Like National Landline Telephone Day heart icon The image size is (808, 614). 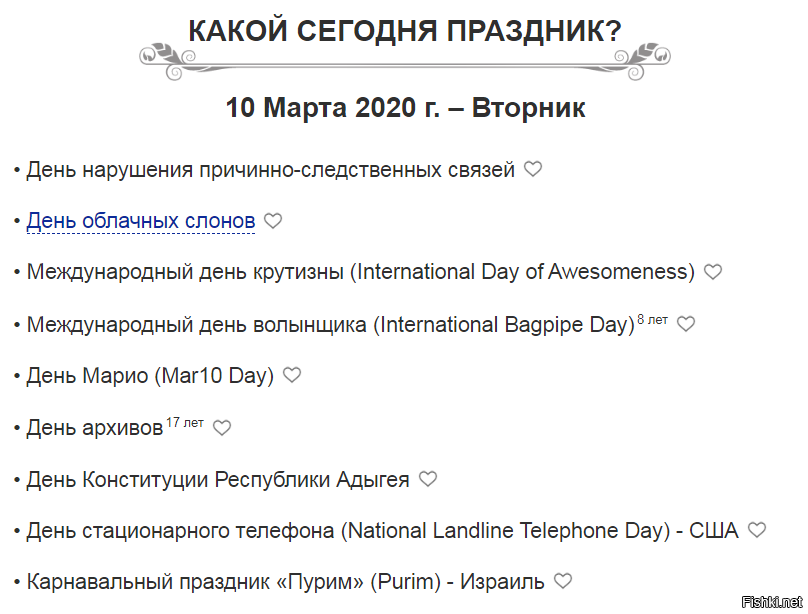point(756,530)
